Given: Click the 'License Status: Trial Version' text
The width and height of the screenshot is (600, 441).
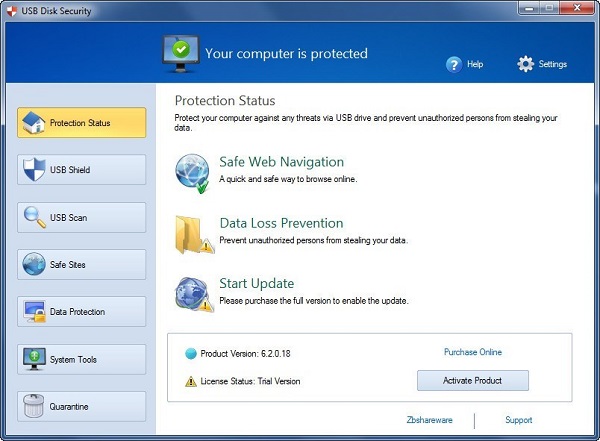Looking at the screenshot, I should [x=250, y=381].
